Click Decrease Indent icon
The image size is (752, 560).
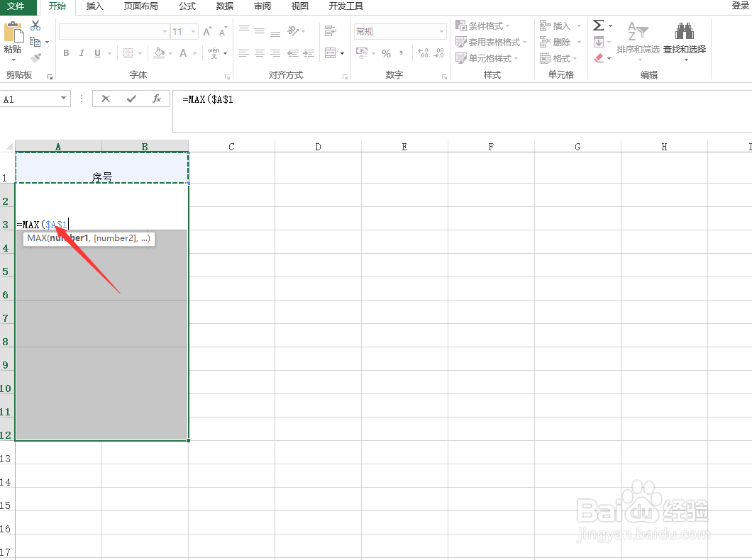[x=293, y=53]
